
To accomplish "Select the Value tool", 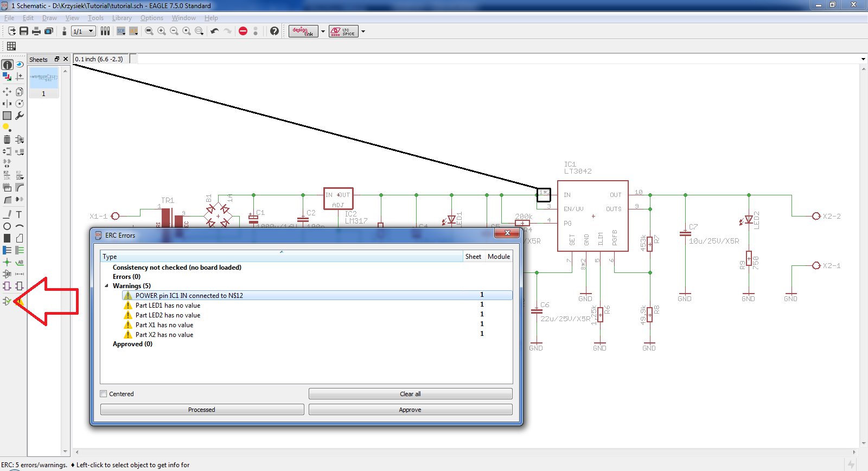I will click(20, 175).
